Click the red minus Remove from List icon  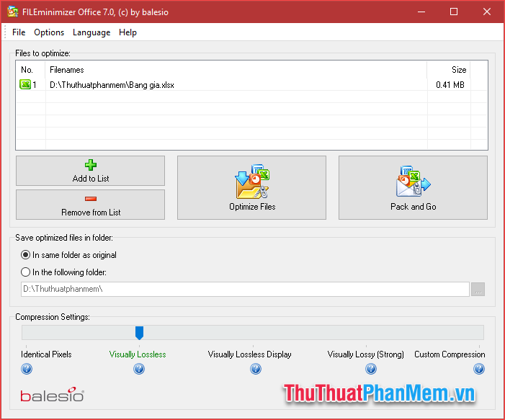[x=91, y=199]
